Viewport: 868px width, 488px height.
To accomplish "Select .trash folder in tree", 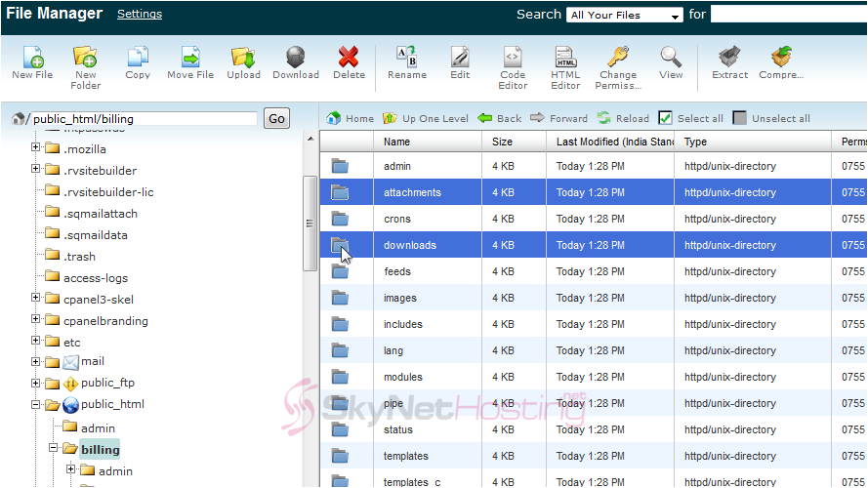I will coord(80,257).
